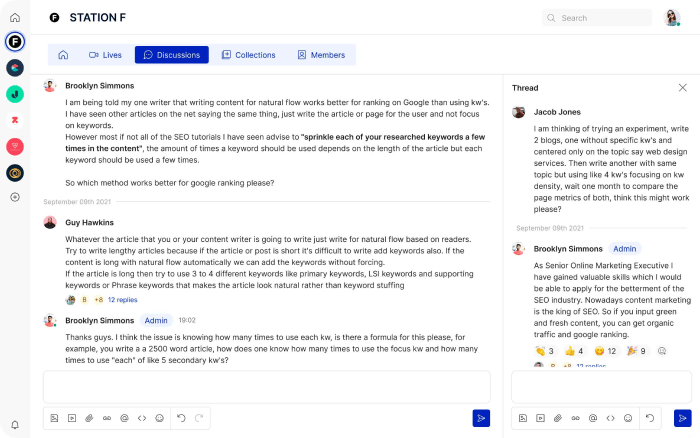Open the notifications bell in sidebar
Viewport: 700px width, 438px height.
pos(15,424)
